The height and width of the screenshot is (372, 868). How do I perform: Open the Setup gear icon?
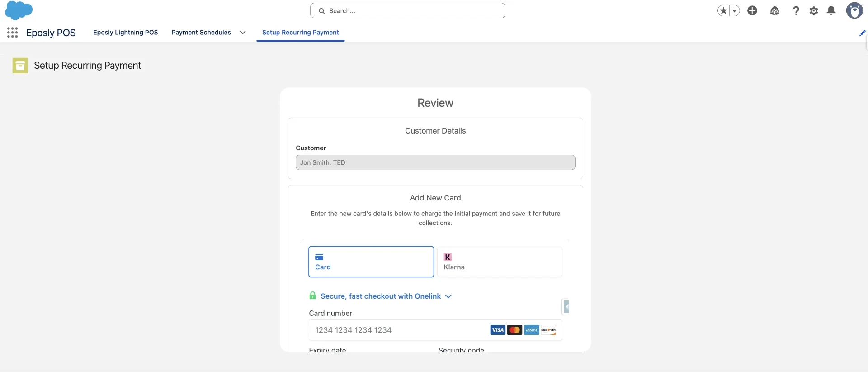tap(814, 10)
